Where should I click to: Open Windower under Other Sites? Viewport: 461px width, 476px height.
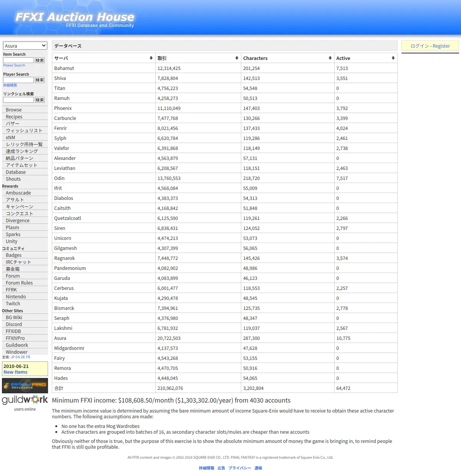25,352
